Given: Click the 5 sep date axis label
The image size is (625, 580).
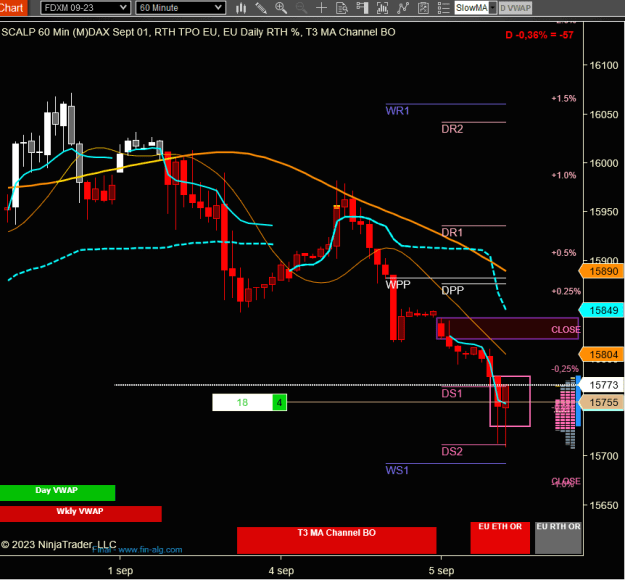Looking at the screenshot, I should [x=441, y=571].
